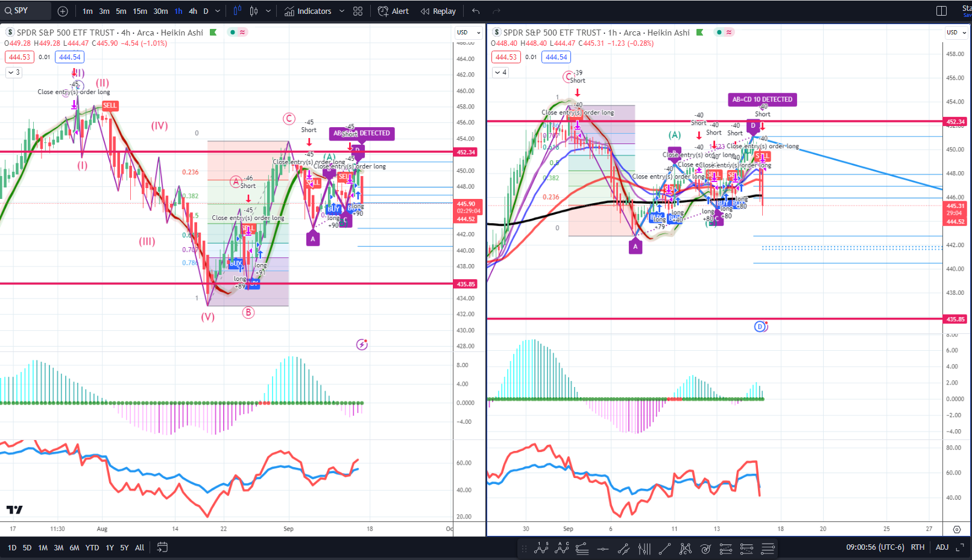The width and height of the screenshot is (972, 560).
Task: Set range to 3M
Action: (x=58, y=548)
